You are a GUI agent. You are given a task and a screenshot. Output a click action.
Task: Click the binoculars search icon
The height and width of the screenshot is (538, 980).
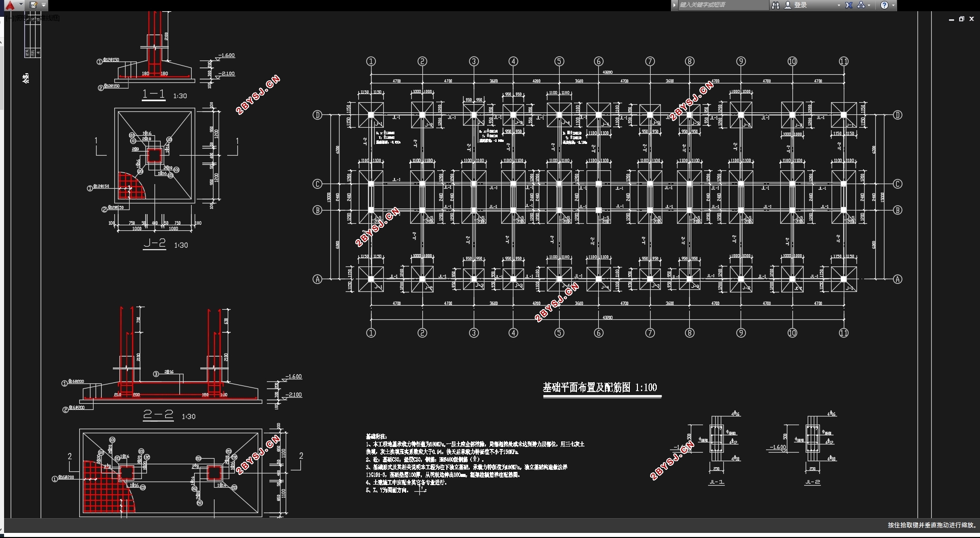click(x=776, y=5)
